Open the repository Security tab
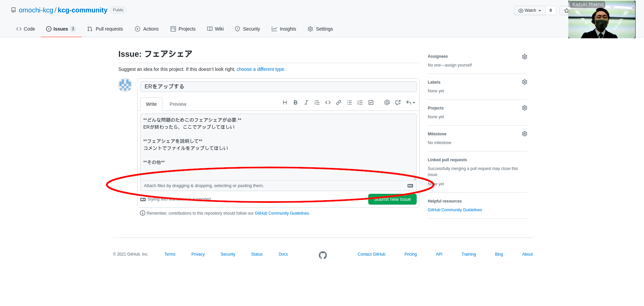Screen dimensions: 644x306 coord(248,29)
